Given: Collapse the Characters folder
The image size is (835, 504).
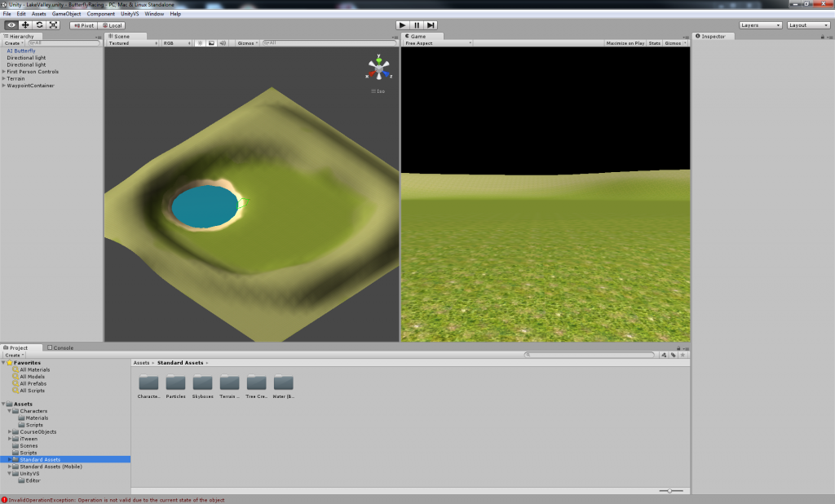Looking at the screenshot, I should 10,411.
